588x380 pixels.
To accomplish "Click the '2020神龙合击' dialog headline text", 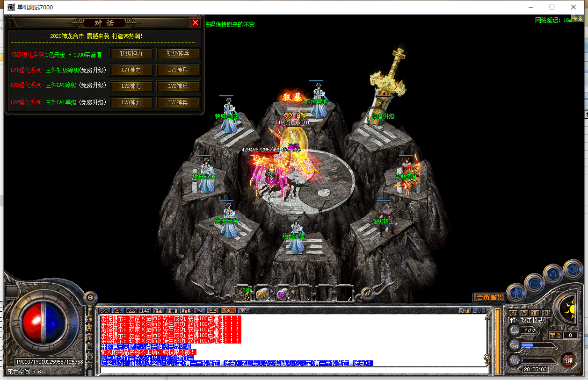I will (96, 36).
